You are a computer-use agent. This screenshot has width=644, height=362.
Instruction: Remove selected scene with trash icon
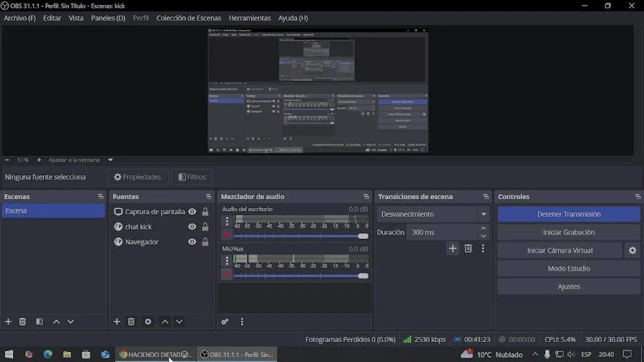tap(23, 322)
